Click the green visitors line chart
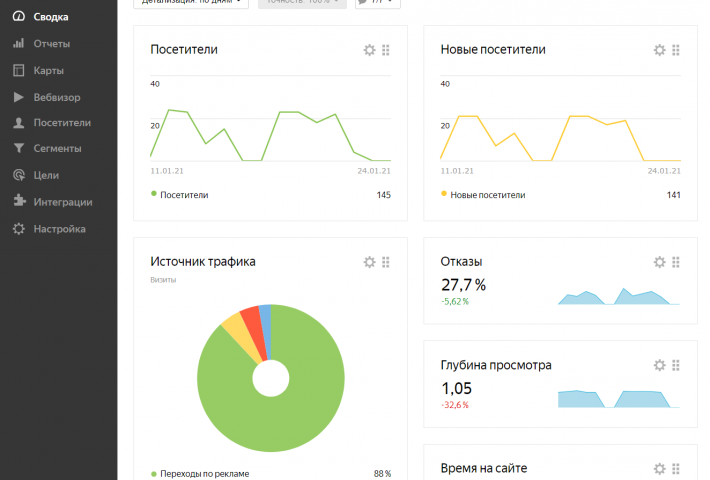Viewport: 710px width, 480px height. click(x=270, y=135)
